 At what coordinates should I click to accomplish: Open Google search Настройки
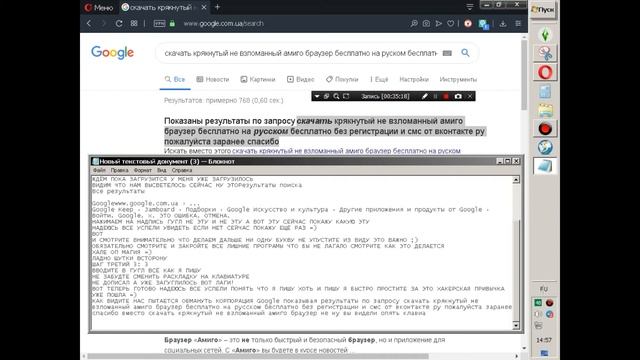(414, 79)
